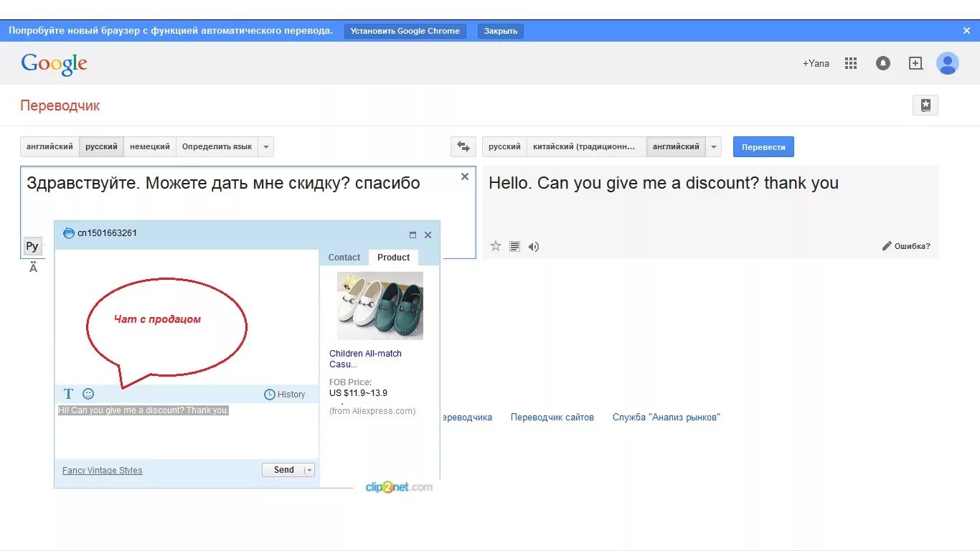Select target language 'английский'
Image resolution: width=980 pixels, height=551 pixels.
click(x=676, y=146)
